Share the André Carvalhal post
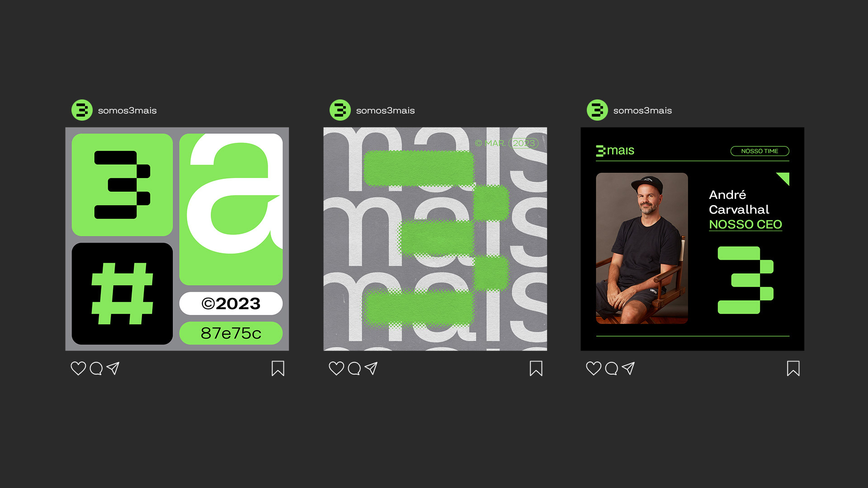868x488 pixels. click(x=628, y=368)
